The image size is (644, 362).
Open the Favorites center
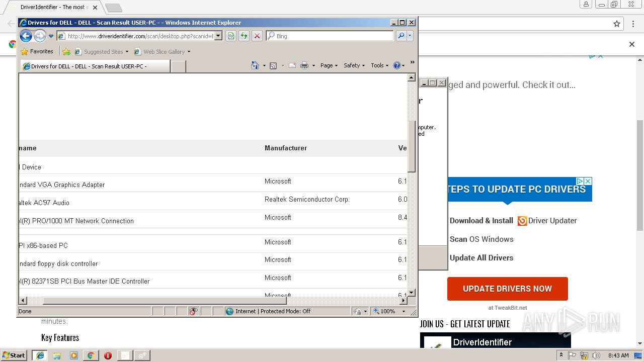(37, 51)
